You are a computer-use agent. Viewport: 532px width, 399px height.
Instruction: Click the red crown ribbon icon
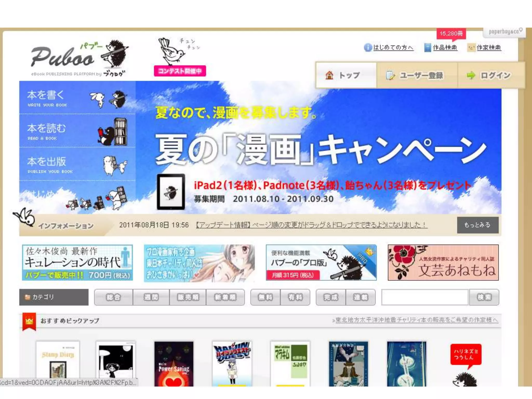29,322
